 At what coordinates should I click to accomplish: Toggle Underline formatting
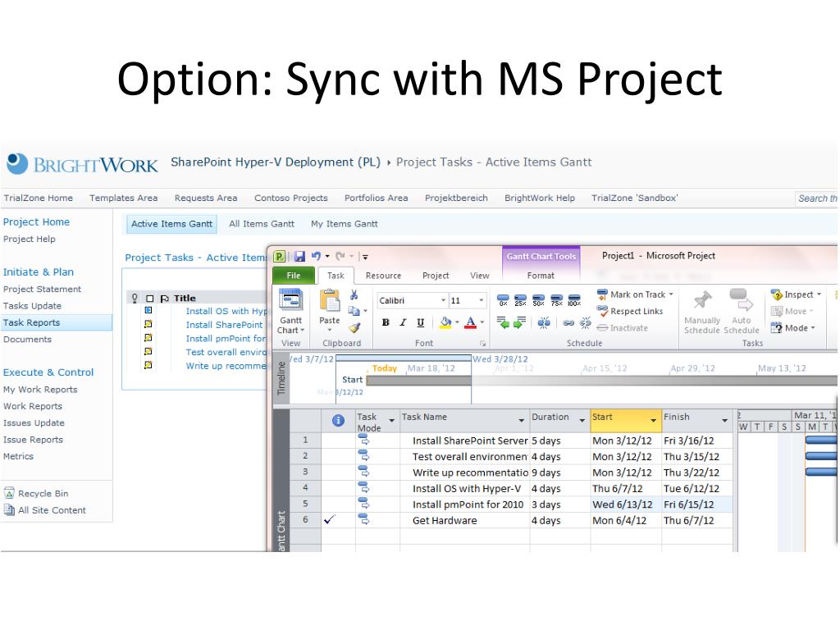(421, 322)
